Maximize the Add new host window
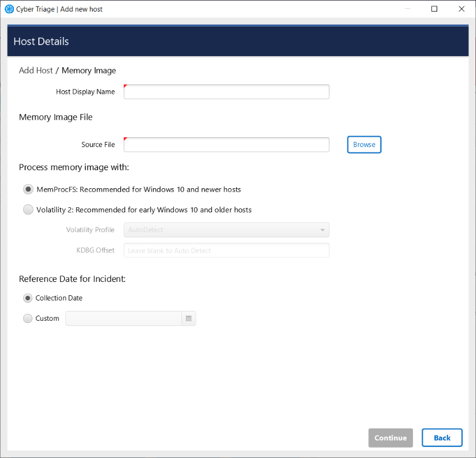Screen dimensions: 476x458 point(434,9)
